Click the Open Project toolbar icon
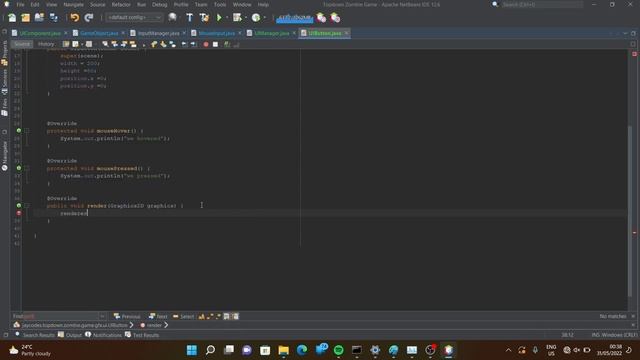This screenshot has width=640, height=360. [x=39, y=18]
